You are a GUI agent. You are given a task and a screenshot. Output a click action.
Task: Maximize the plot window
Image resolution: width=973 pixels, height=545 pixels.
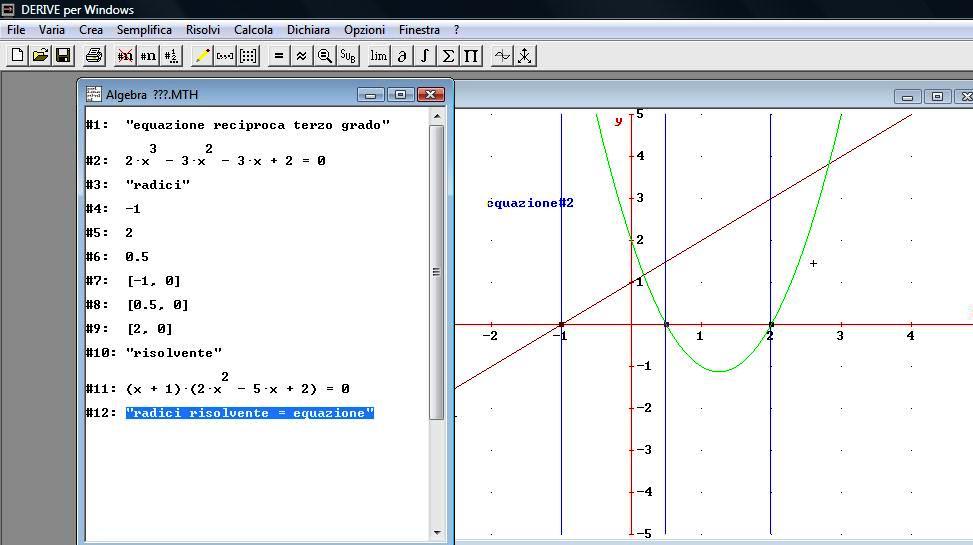[x=937, y=96]
